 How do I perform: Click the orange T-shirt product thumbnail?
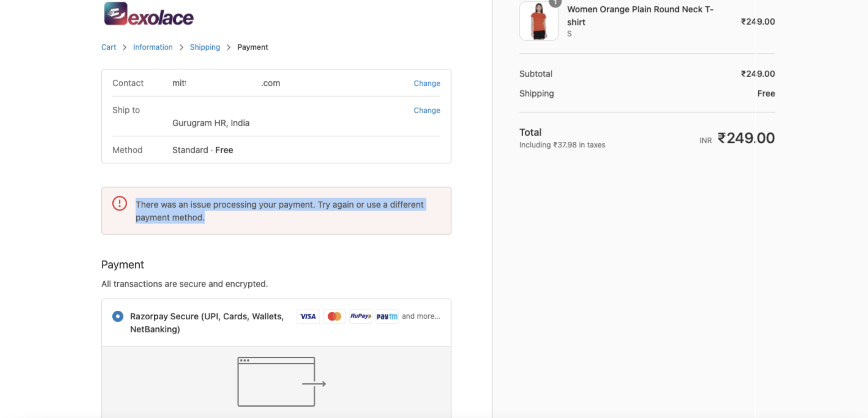[x=539, y=21]
